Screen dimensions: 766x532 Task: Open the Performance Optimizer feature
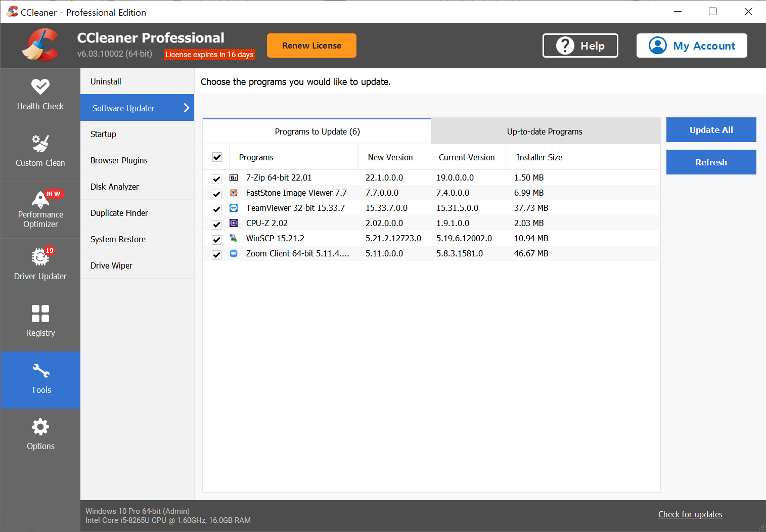coord(40,209)
